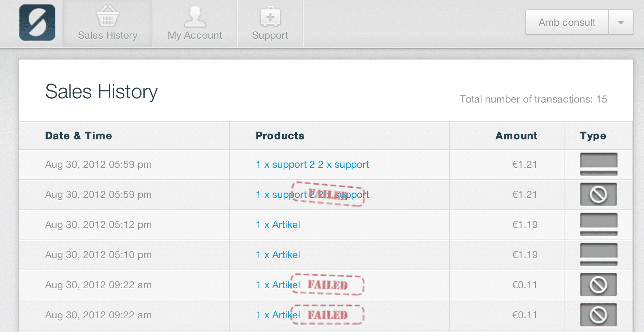Click card type icon for 05:10 pm row
Viewport: 644px width, 332px height.
click(x=599, y=255)
